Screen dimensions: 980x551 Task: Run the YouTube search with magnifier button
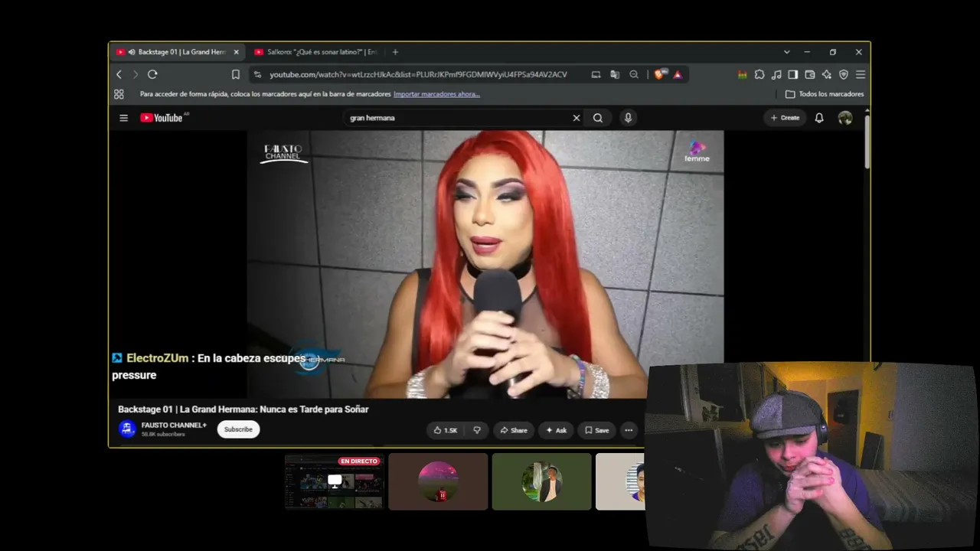click(x=598, y=118)
